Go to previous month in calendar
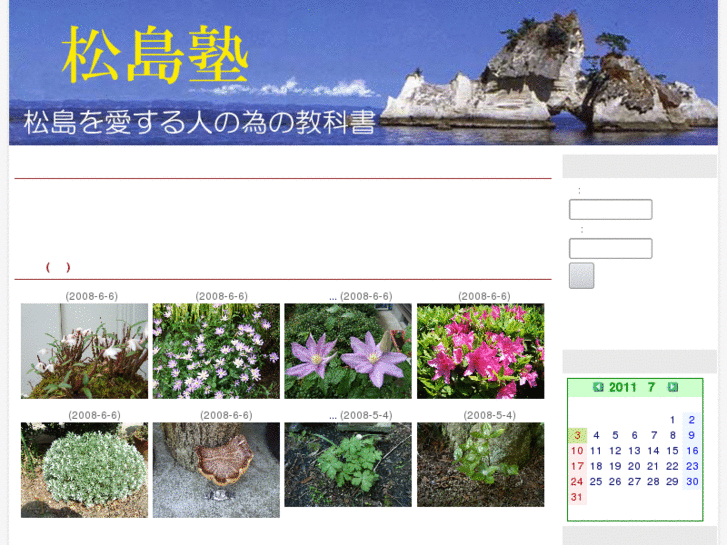The width and height of the screenshot is (727, 545). tap(598, 387)
